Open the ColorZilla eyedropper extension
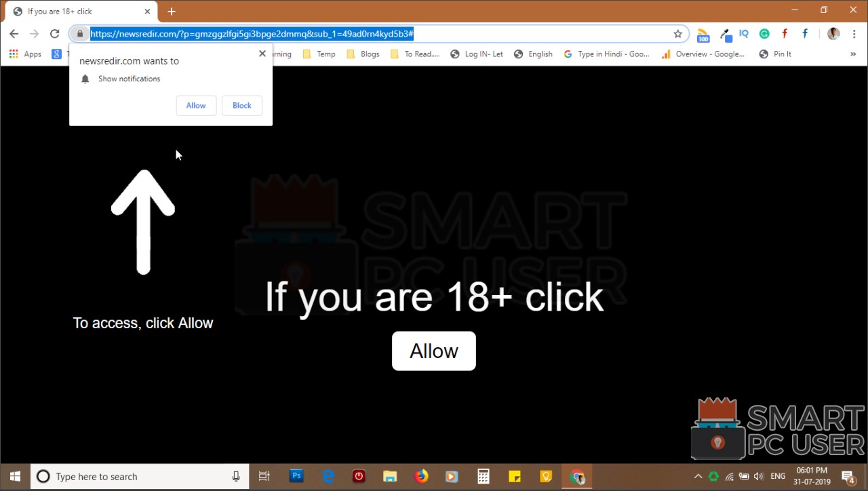The height and width of the screenshot is (491, 868). click(725, 33)
